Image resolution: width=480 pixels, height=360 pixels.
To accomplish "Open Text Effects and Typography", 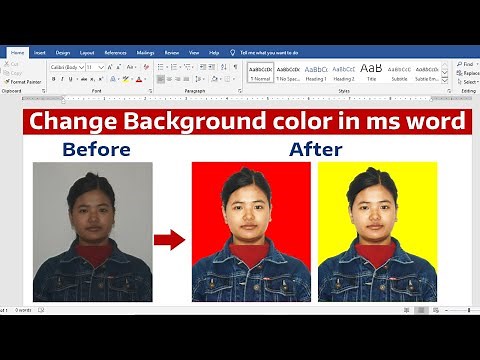I will [113, 79].
